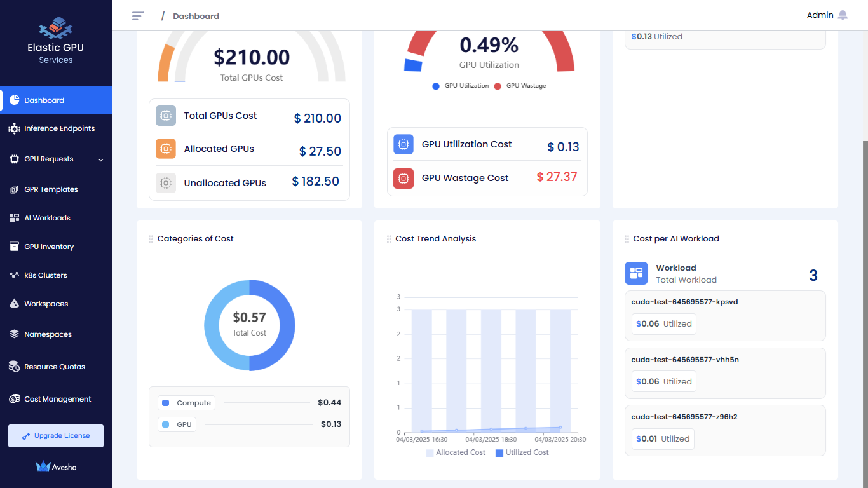868x488 pixels.
Task: Click the blue GPU Utilization Cost icon
Action: 403,144
